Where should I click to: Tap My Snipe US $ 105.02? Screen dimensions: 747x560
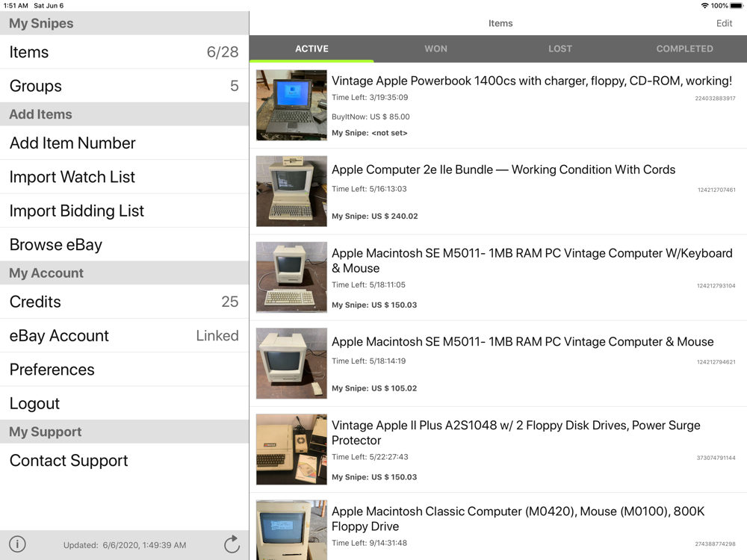click(374, 388)
